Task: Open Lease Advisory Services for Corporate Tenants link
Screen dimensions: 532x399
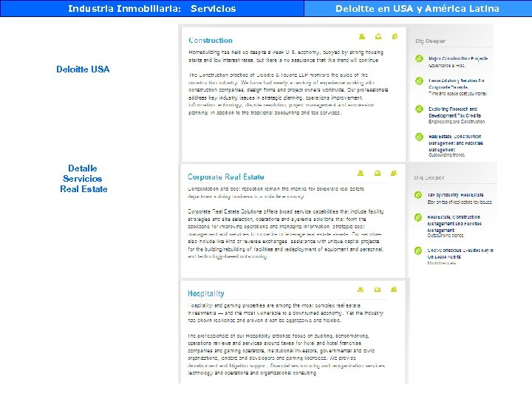Action: [456, 83]
